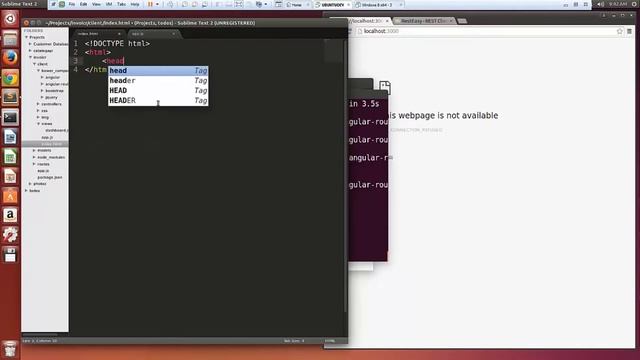Collapse the Projects folder arrow
The image size is (640, 360).
(x=27, y=37)
